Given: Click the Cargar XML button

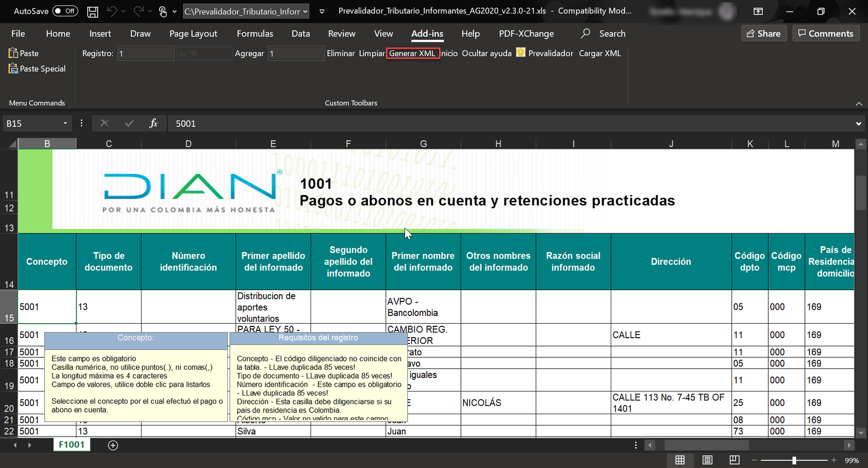Looking at the screenshot, I should click(x=600, y=53).
